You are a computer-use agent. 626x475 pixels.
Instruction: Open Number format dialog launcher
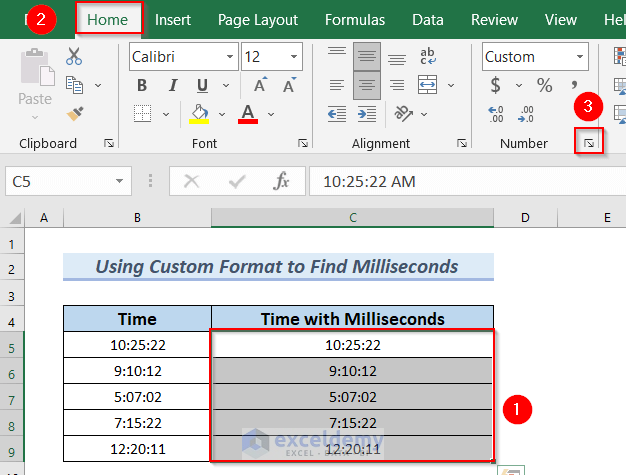(x=589, y=144)
